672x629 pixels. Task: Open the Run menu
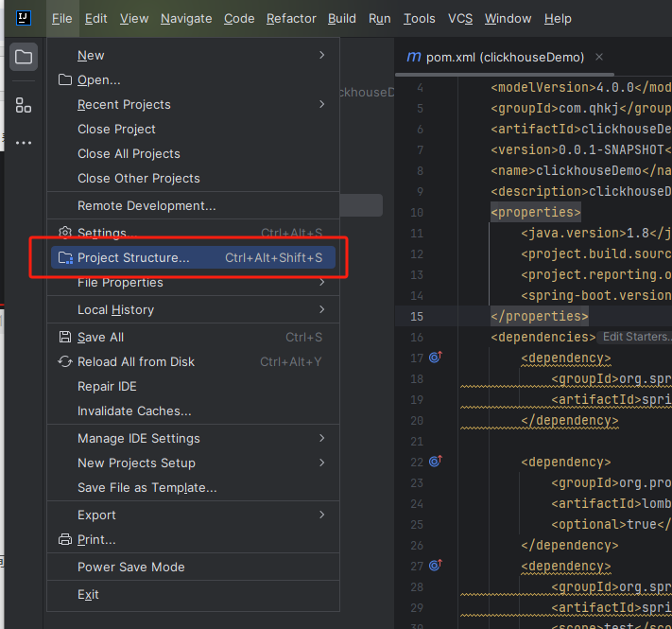(380, 18)
